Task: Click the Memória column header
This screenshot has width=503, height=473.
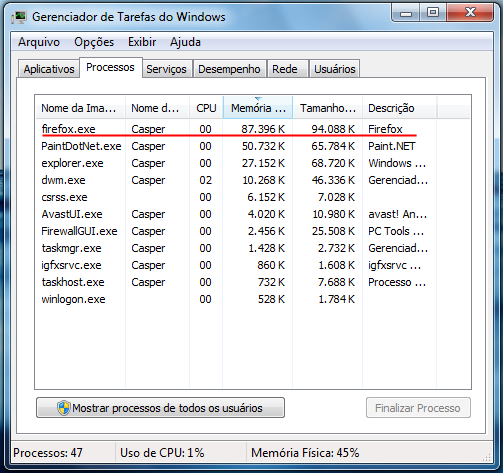Action: (258, 108)
